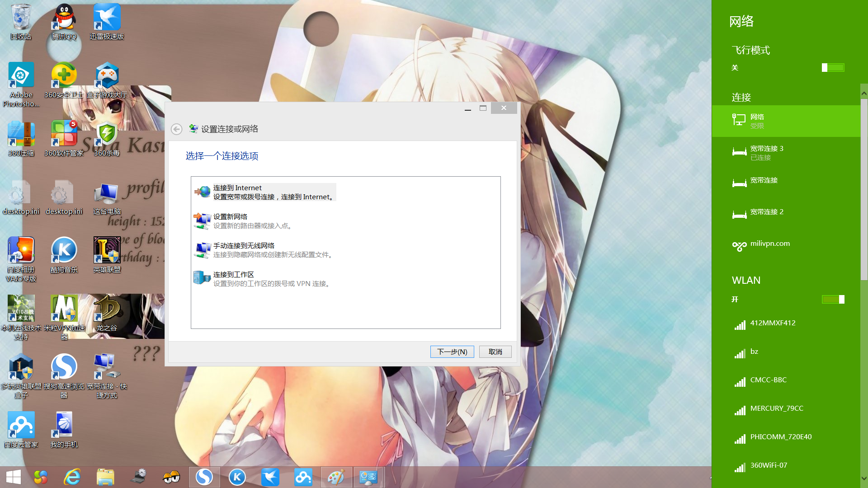Select 手动连接到无线网络 option
This screenshot has width=868, height=488.
click(264, 250)
